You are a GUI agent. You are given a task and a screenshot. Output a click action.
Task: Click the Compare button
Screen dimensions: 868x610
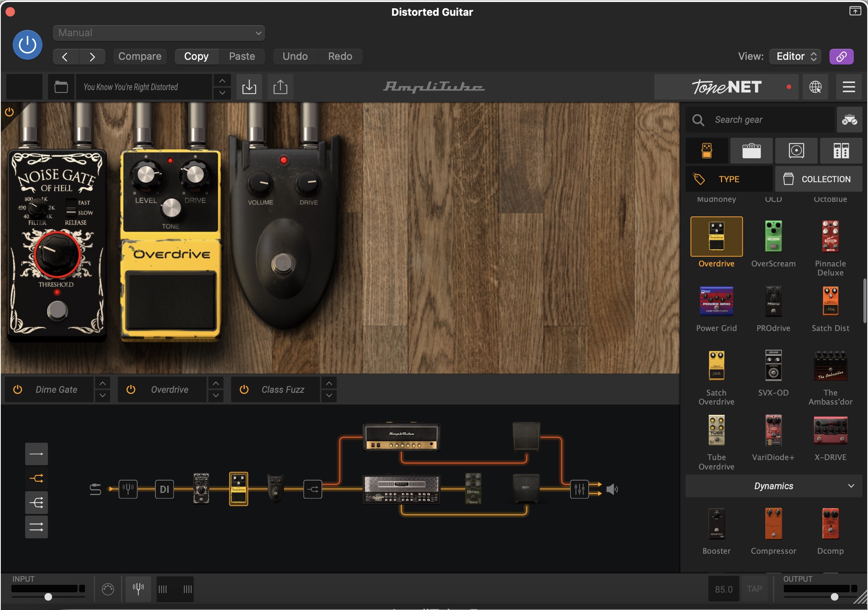140,56
